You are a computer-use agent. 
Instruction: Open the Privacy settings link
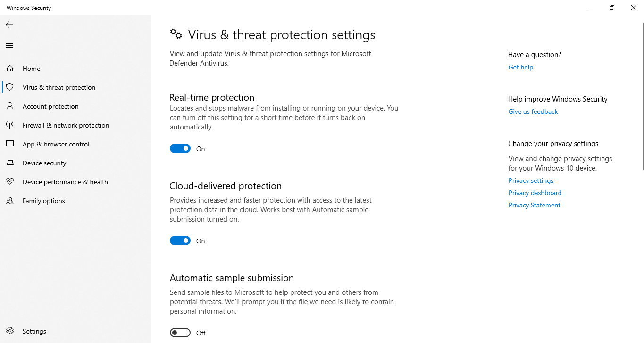pyautogui.click(x=531, y=181)
